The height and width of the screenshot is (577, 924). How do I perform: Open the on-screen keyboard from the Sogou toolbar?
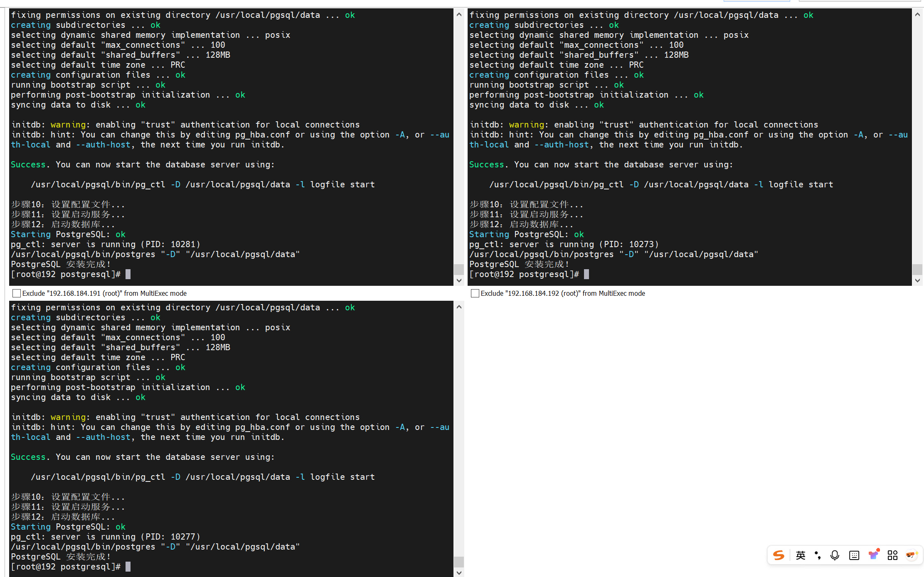tap(854, 555)
